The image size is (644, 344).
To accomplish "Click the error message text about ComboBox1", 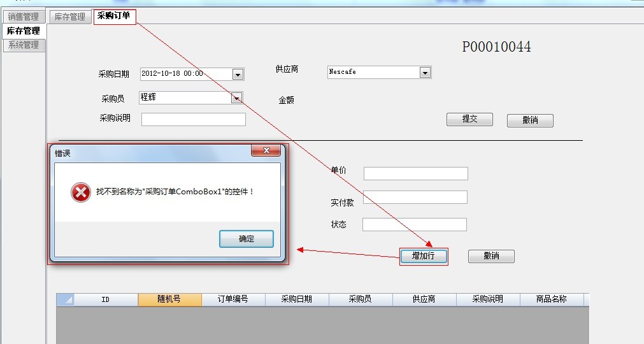I will [175, 192].
